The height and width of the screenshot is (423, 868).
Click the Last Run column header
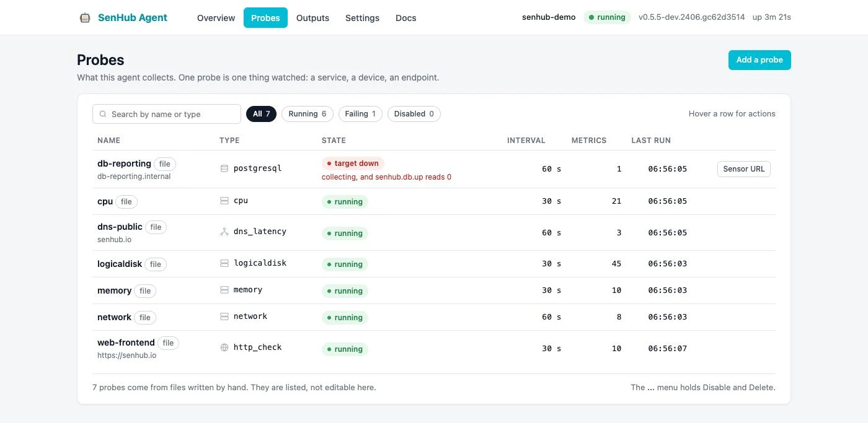(x=651, y=141)
